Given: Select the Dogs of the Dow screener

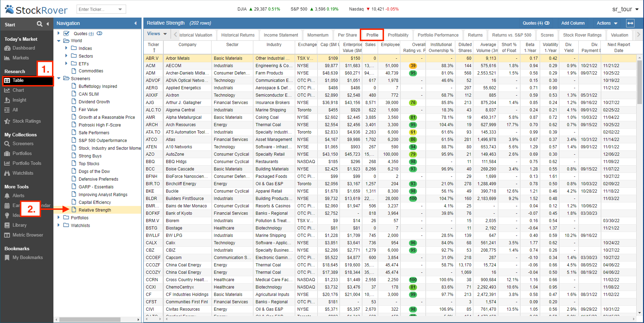Looking at the screenshot, I should coord(94,171).
